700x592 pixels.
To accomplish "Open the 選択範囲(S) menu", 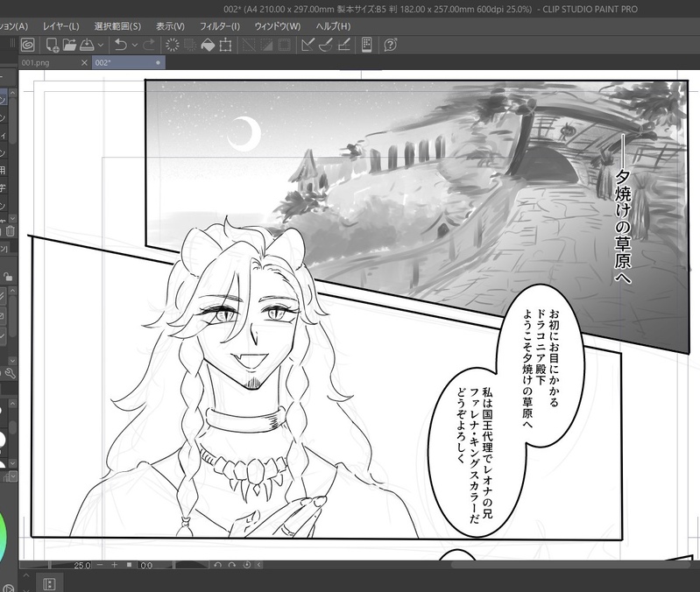I will tap(117, 26).
